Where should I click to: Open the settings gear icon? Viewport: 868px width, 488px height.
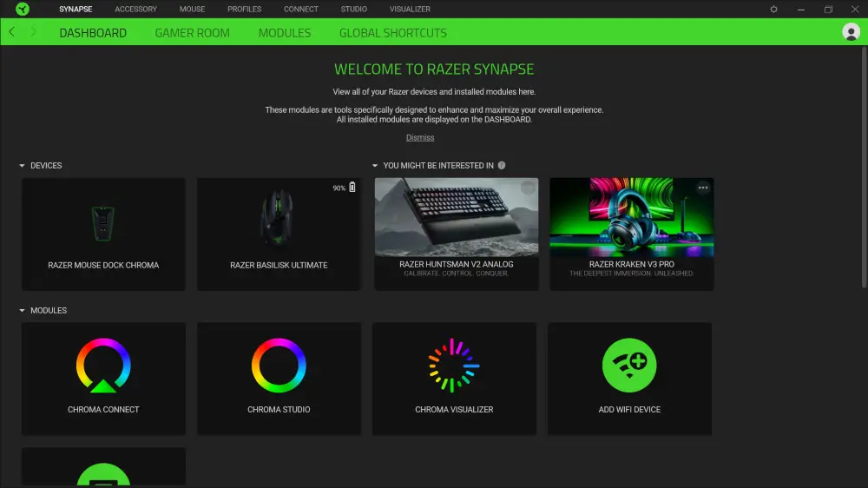[x=773, y=10]
